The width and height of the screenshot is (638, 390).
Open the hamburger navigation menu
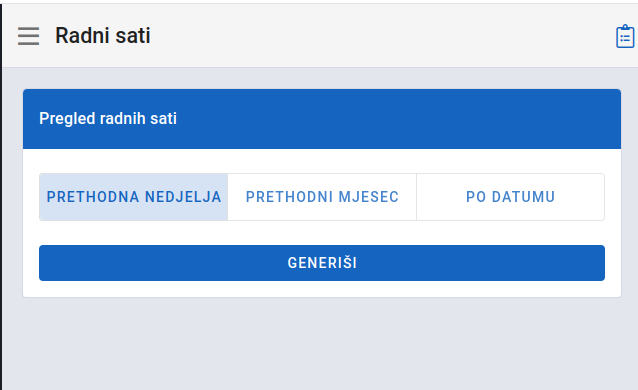28,36
